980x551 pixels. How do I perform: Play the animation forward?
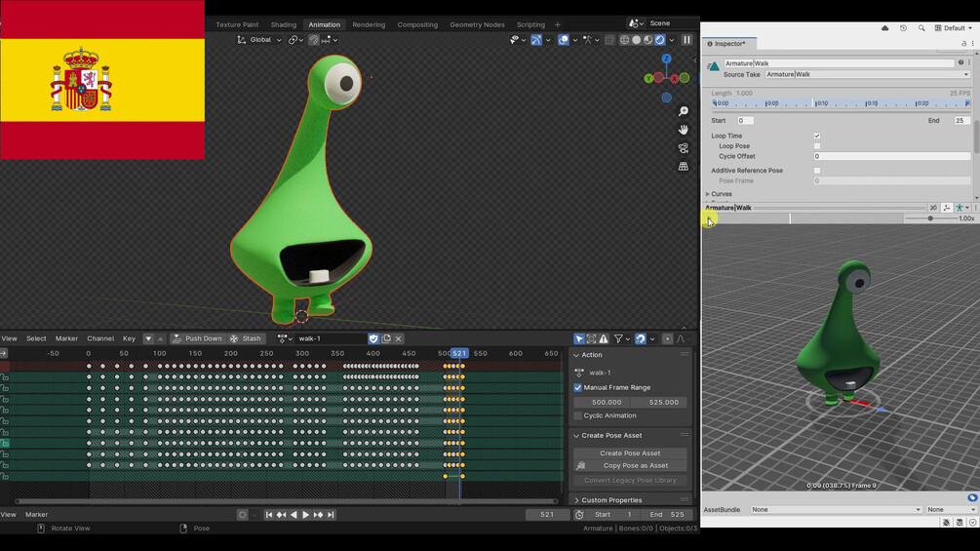pyautogui.click(x=305, y=515)
